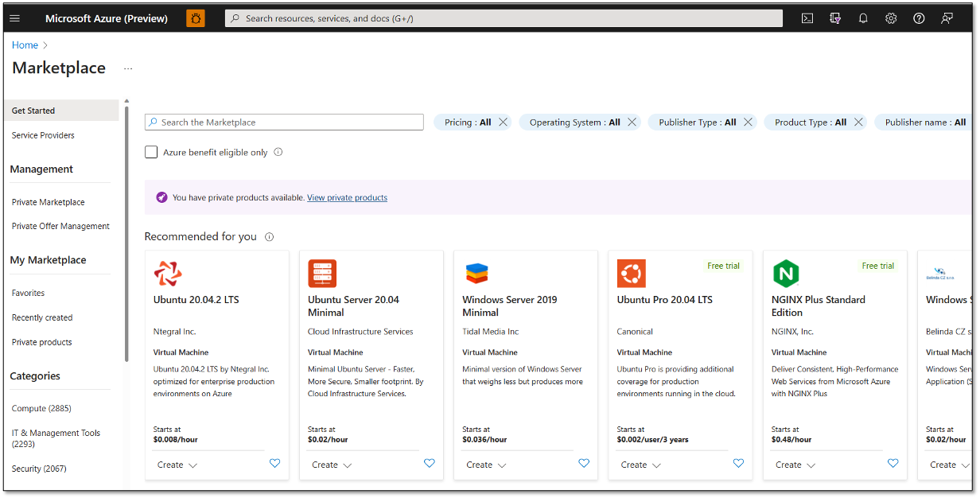Select the NGINX Plus Standard Edition logo
This screenshot has height=498, width=980.
(786, 273)
